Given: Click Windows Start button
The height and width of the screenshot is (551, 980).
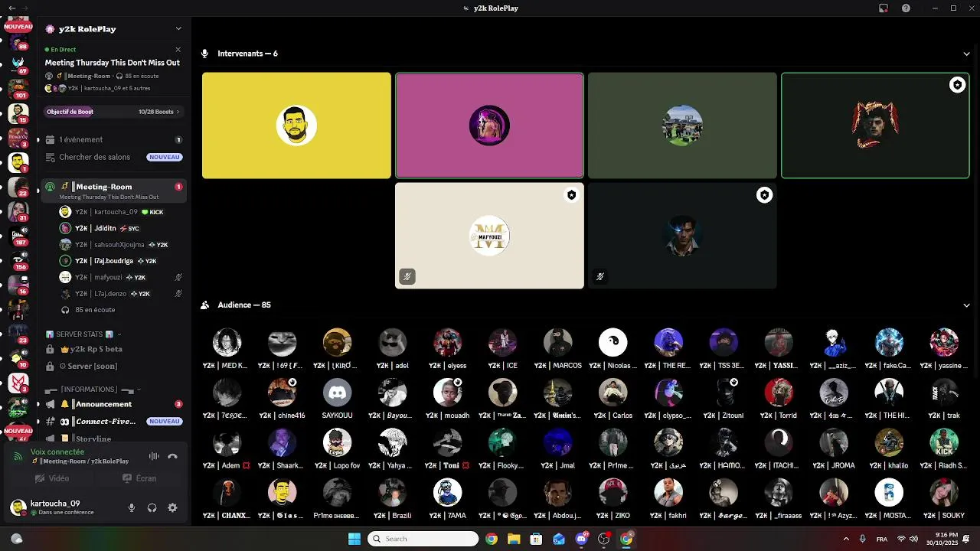Looking at the screenshot, I should (x=354, y=539).
